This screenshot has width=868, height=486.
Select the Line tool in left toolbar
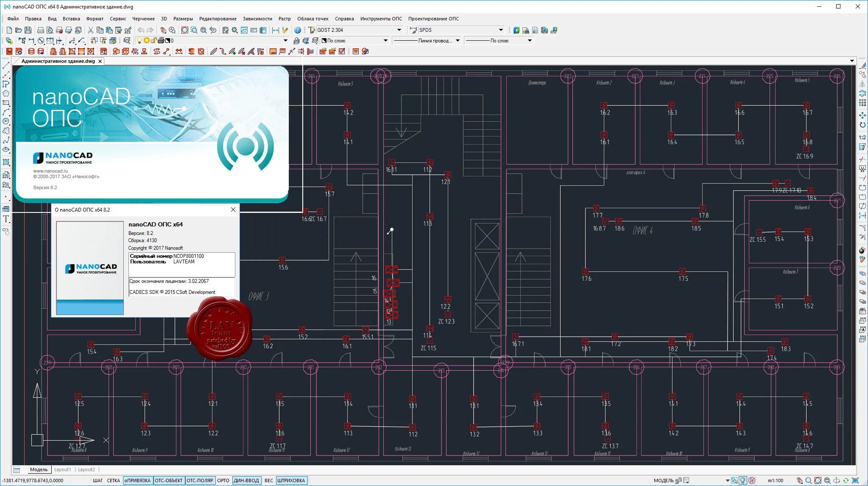coord(6,66)
